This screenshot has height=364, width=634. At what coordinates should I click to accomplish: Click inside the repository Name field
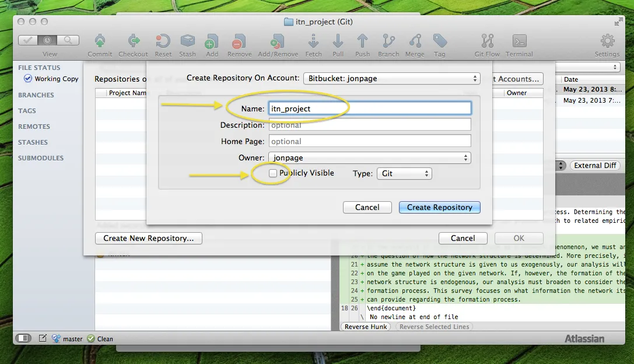[x=369, y=108]
